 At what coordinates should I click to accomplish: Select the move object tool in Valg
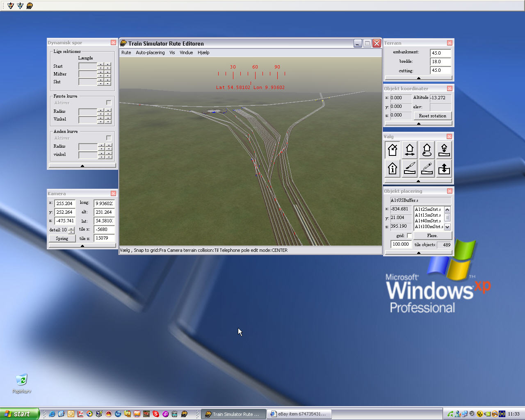click(410, 150)
